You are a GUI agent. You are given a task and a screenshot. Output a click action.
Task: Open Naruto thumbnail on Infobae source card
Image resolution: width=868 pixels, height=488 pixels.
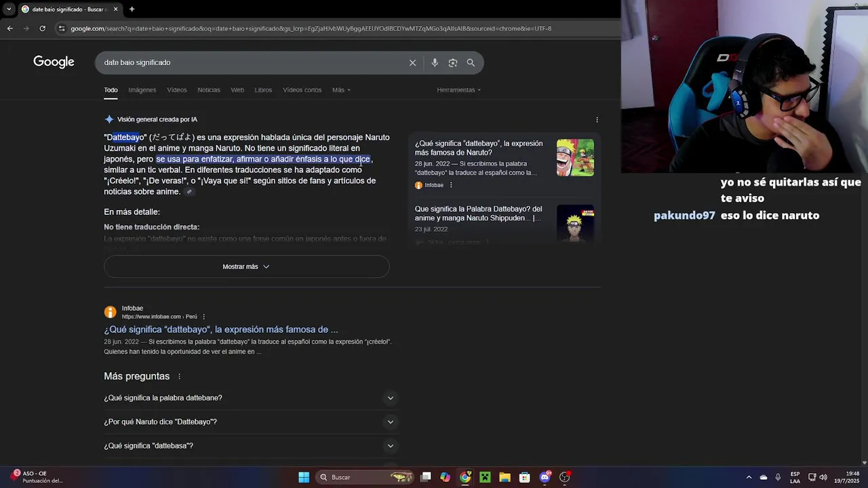coord(575,157)
